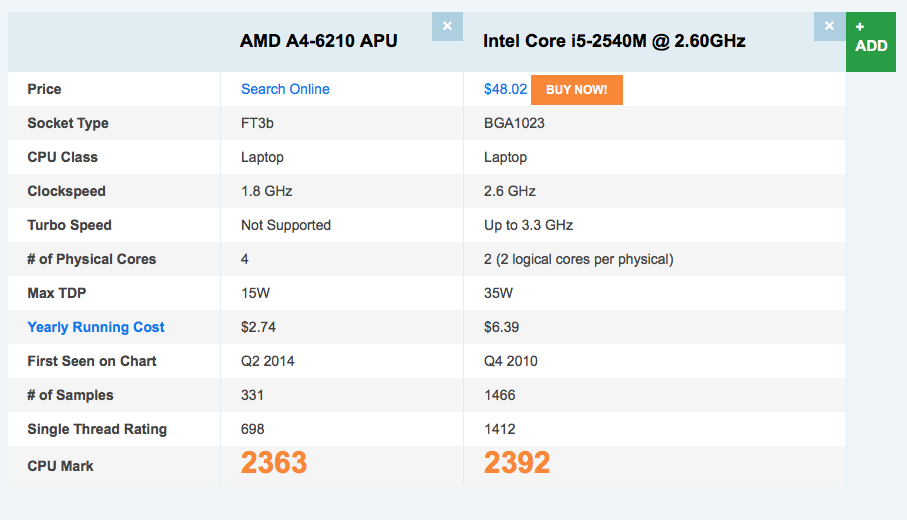Open the Yearly Running Cost link
907x520 pixels.
(96, 327)
